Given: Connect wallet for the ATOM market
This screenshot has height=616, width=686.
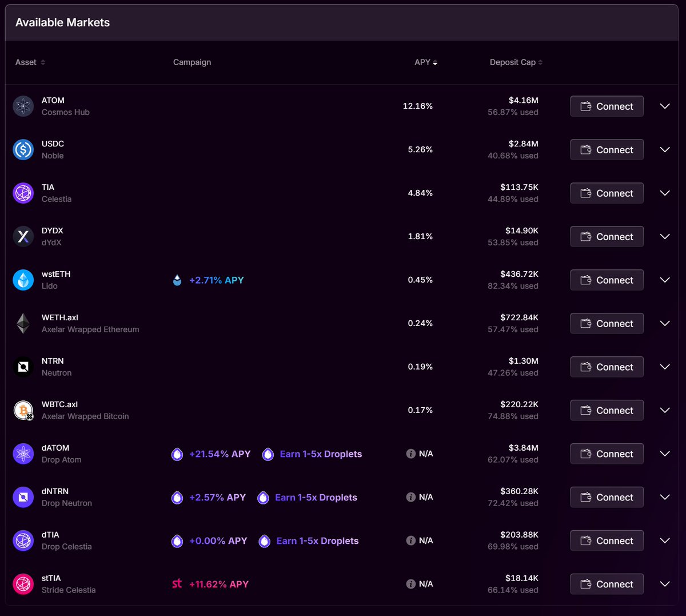Looking at the screenshot, I should tap(607, 106).
